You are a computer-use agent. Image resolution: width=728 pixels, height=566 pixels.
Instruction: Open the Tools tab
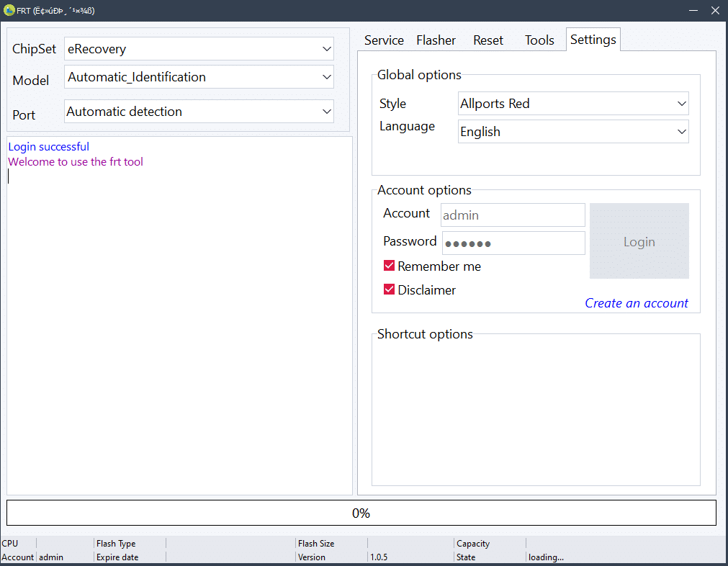(x=539, y=40)
